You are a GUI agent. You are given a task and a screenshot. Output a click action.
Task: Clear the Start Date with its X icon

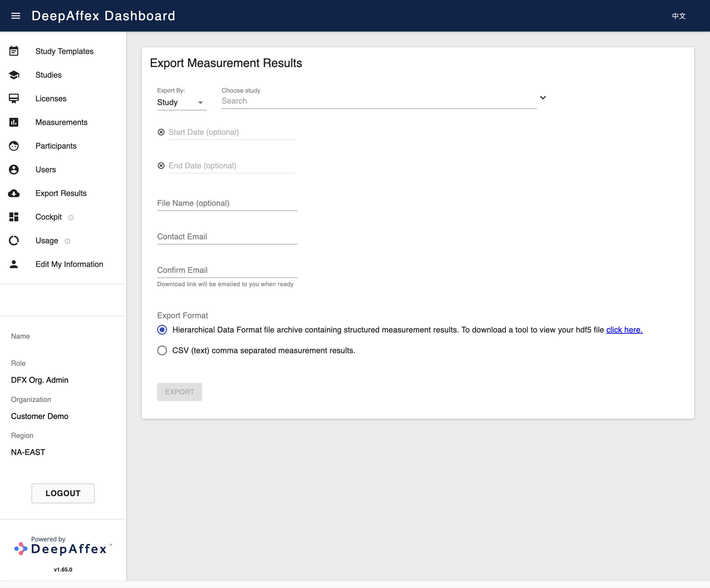[161, 132]
